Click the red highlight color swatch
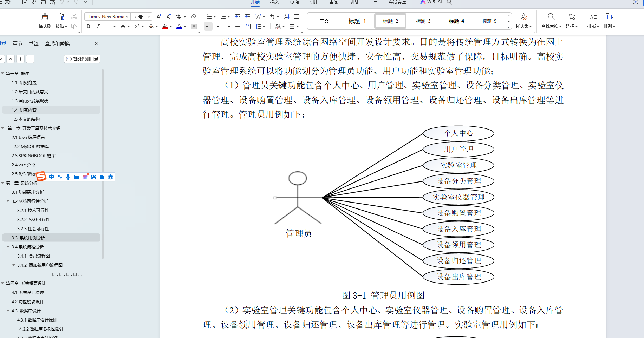Screen dimensions: 644x338 (165, 27)
